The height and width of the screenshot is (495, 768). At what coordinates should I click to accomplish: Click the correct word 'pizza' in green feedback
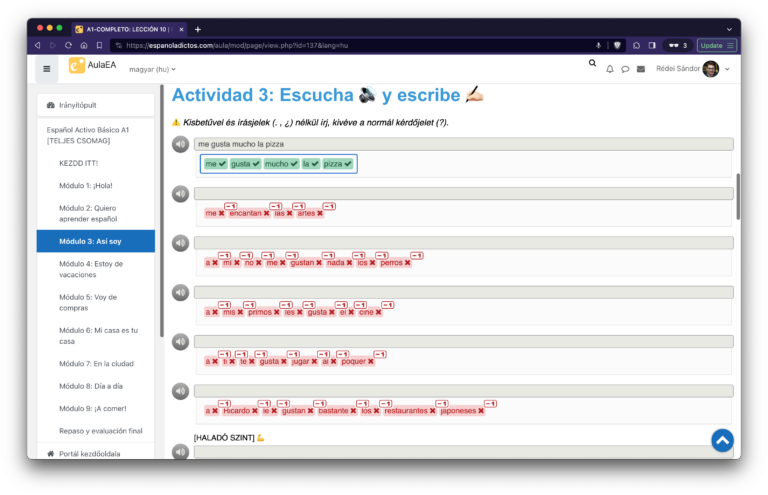pos(337,164)
